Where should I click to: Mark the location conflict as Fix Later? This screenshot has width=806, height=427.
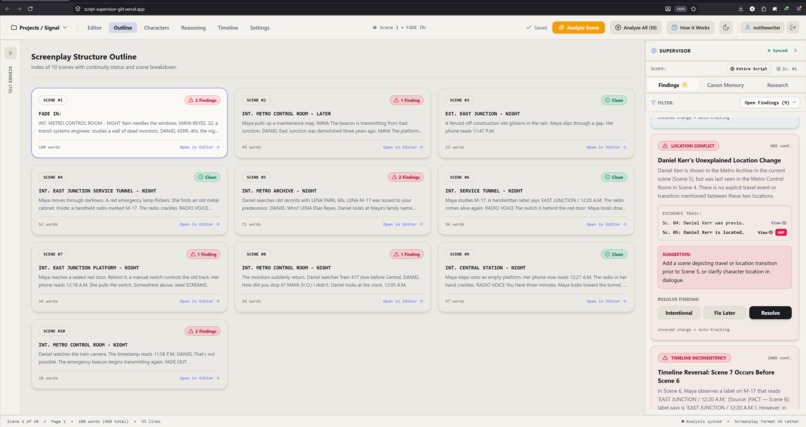click(x=724, y=313)
